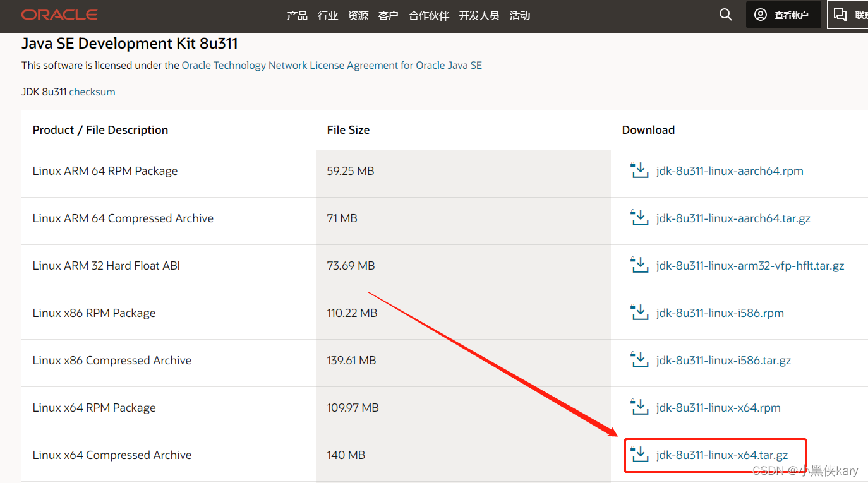
Task: Select Linux x64 Compressed Archive text
Action: pyautogui.click(x=112, y=455)
